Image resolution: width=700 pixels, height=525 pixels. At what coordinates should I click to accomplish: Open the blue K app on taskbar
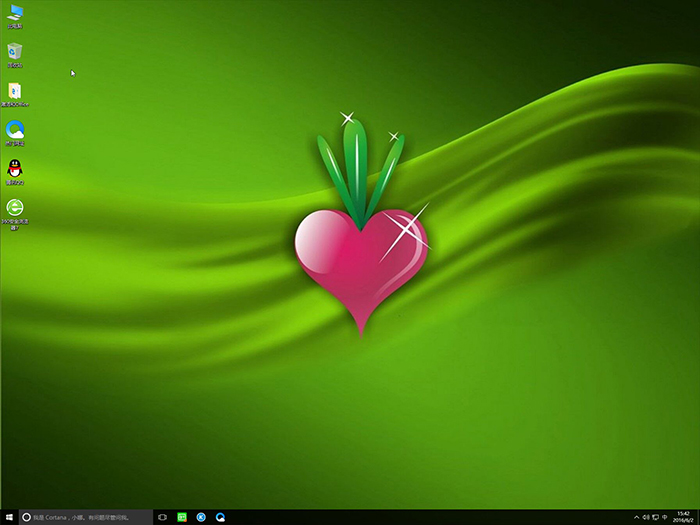[x=201, y=517]
